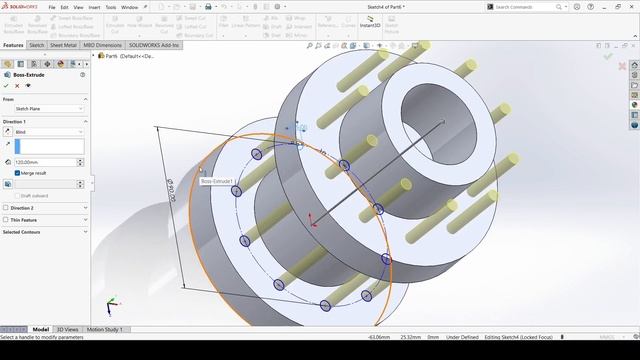Switch to the Sketch ribbon tab

point(36,45)
